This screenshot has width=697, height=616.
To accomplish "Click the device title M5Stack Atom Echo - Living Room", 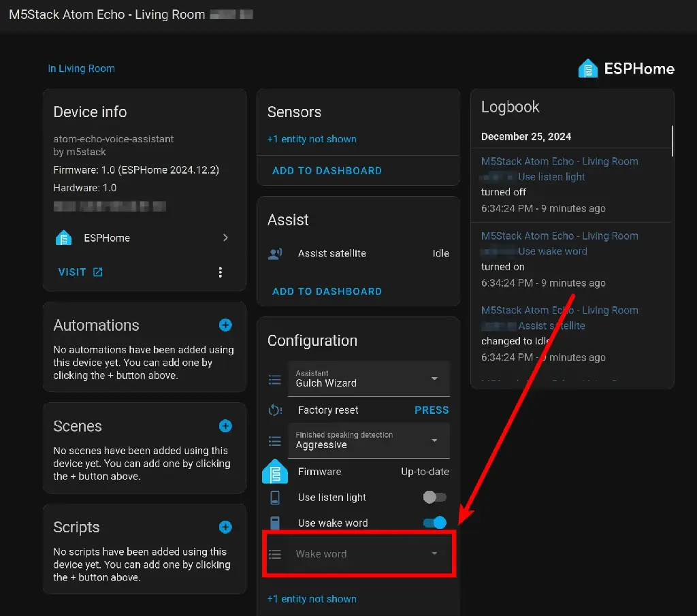I will (107, 15).
